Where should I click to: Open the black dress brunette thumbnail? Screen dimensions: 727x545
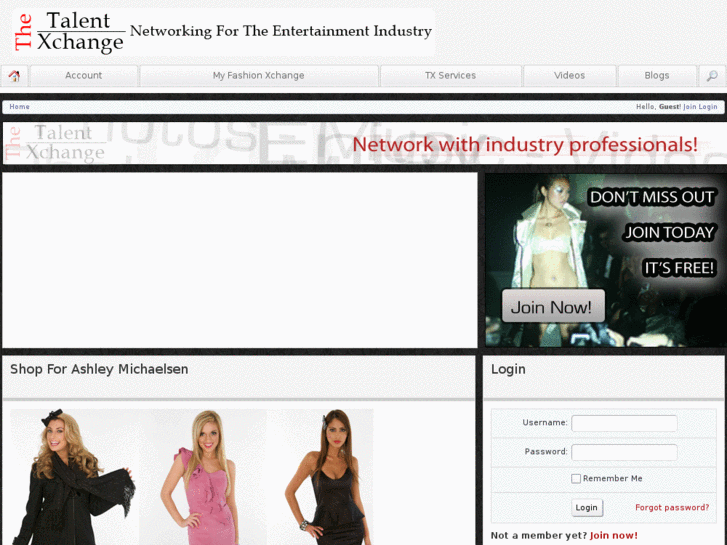320,477
